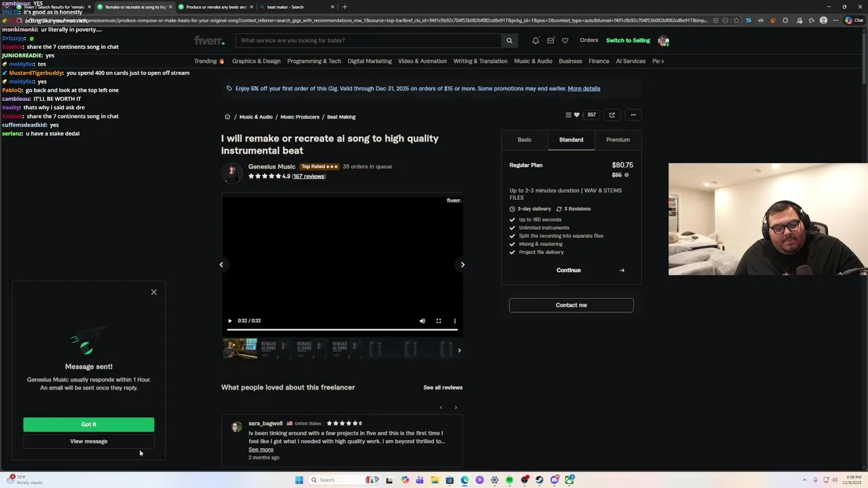
Task: Advance the thumbnail strip with arrow
Action: click(x=459, y=350)
